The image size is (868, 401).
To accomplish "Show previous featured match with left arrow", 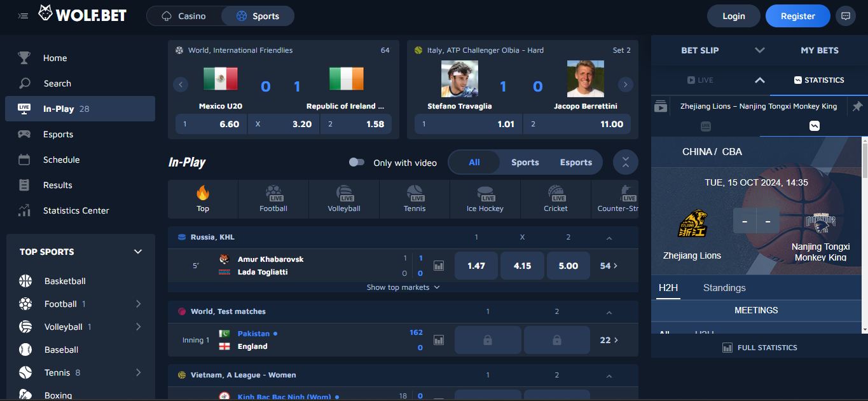I will pos(181,84).
